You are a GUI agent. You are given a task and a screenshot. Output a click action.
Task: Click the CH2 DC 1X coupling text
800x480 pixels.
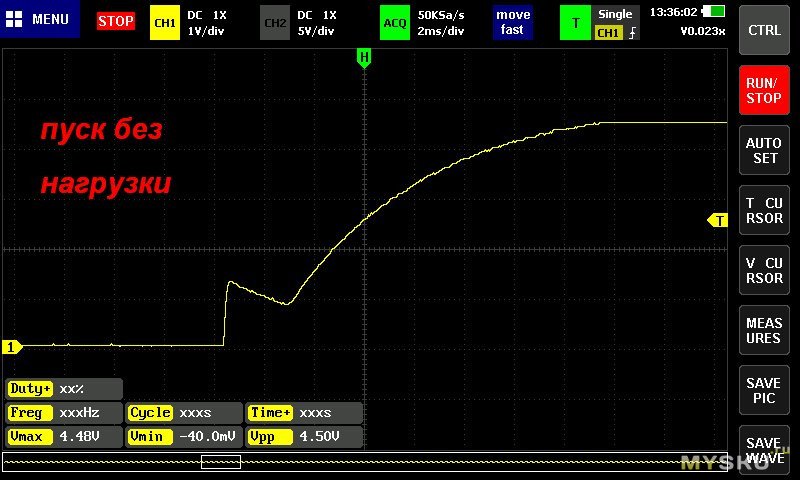(x=317, y=15)
